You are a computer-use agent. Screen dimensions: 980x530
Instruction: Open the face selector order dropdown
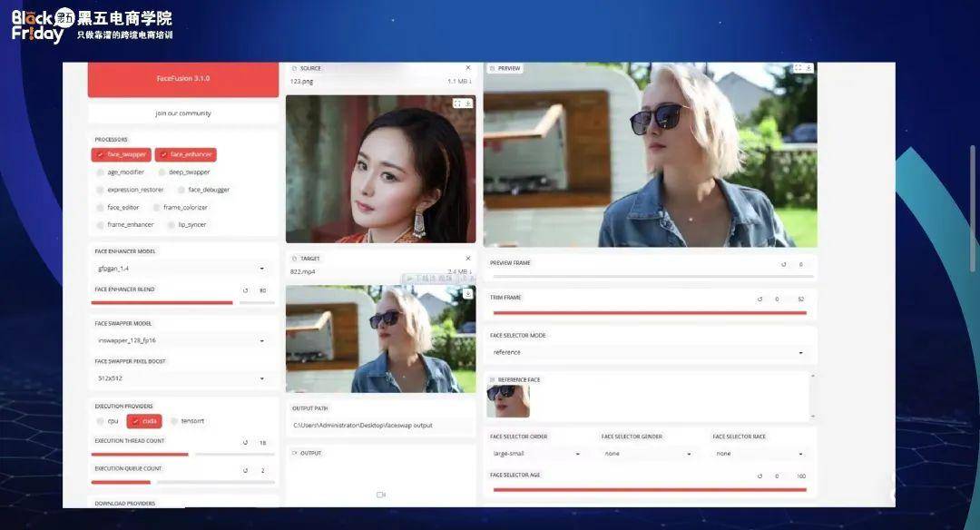point(537,454)
